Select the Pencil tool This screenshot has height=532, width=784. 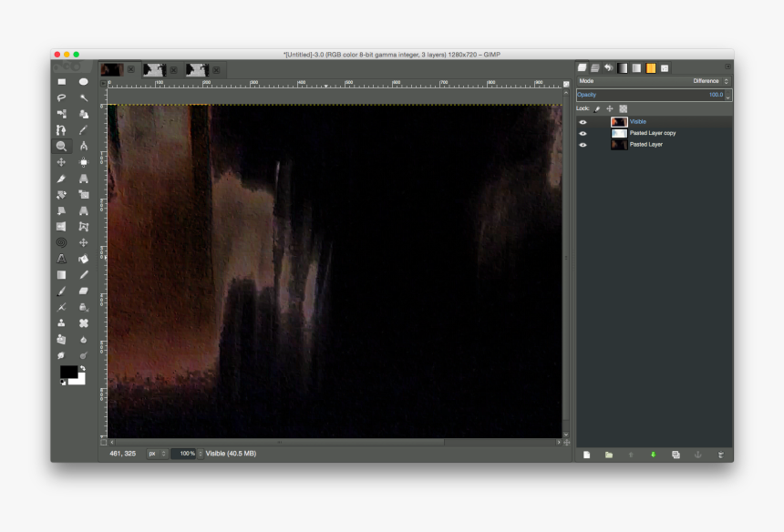(84, 275)
